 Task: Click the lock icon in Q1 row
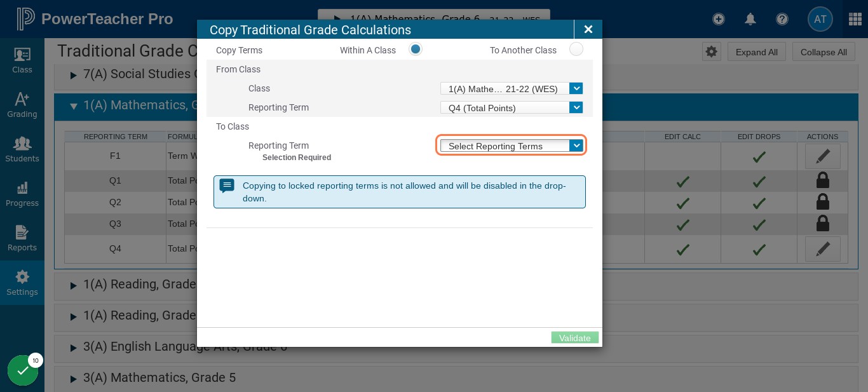tap(822, 180)
